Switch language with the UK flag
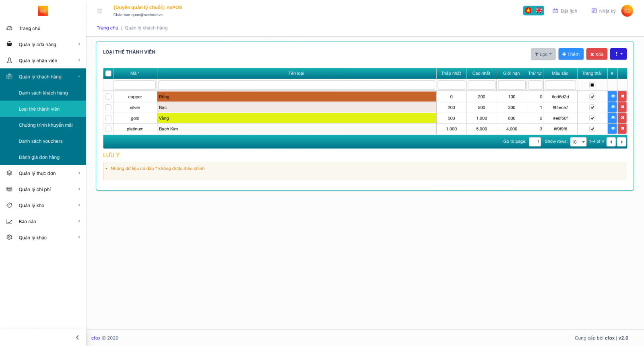Image resolution: width=644 pixels, height=346 pixels. click(539, 11)
